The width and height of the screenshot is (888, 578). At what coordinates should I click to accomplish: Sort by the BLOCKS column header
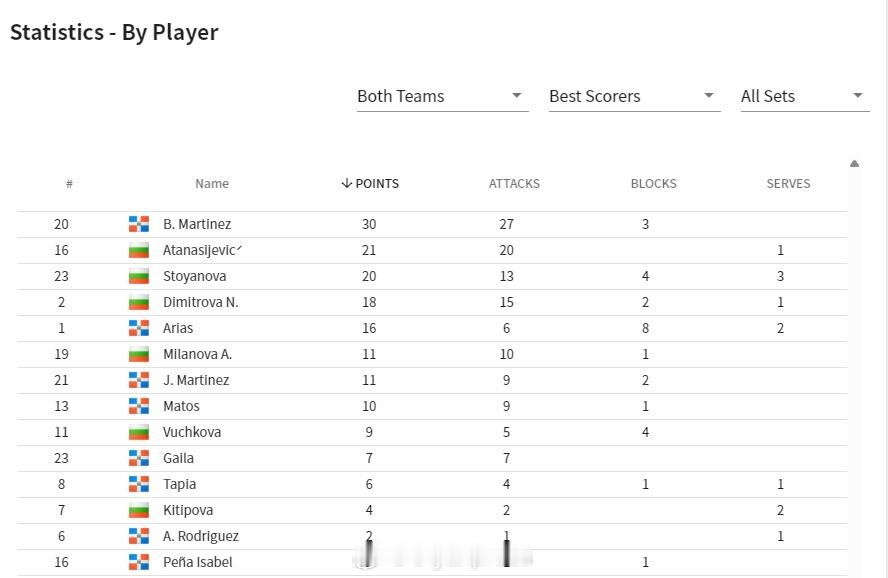tap(654, 183)
